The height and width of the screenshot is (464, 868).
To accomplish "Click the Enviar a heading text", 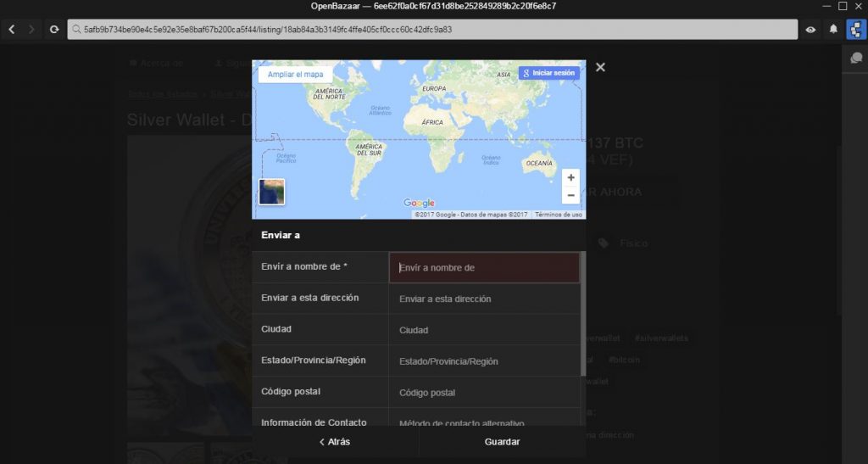I will tap(281, 235).
